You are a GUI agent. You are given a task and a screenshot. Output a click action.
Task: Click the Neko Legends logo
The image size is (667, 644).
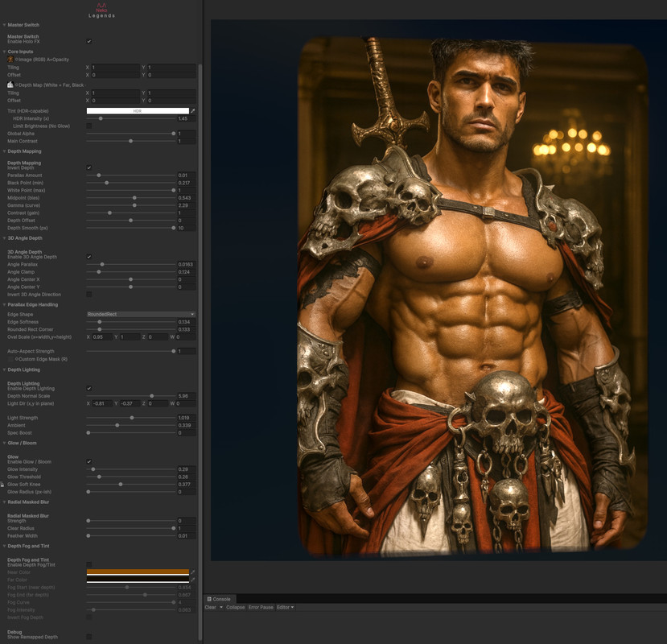click(101, 10)
